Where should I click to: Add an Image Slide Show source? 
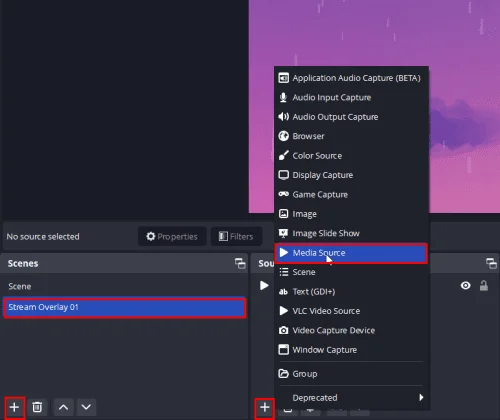(351, 233)
